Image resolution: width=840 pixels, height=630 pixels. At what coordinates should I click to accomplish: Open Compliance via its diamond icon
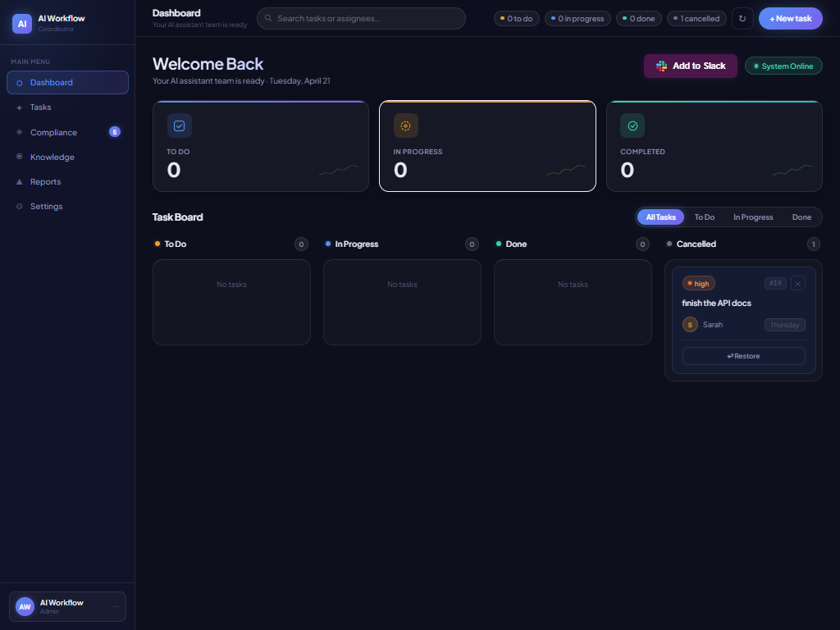pyautogui.click(x=18, y=132)
